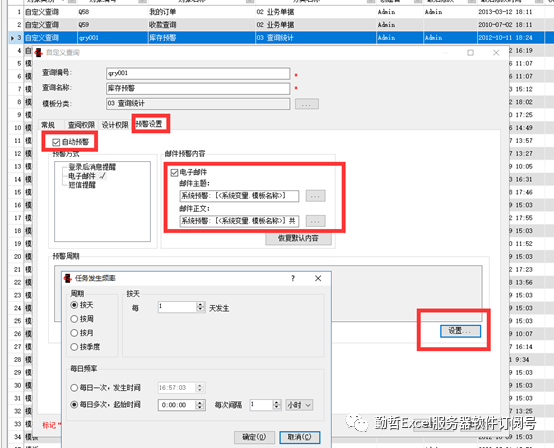Open the 小时 interval unit dropdown
Screen dimensions: 554x448
[299, 405]
